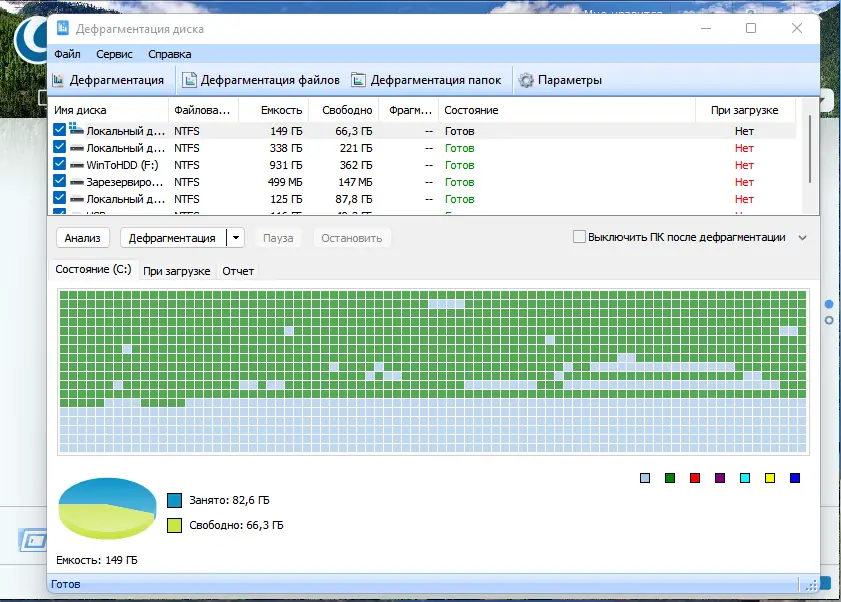Screen dimensions: 841x602
Task: Sort by Емкость column header
Action: pyautogui.click(x=274, y=110)
